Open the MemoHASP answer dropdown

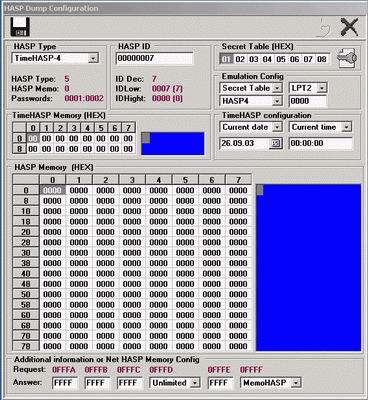(x=296, y=383)
